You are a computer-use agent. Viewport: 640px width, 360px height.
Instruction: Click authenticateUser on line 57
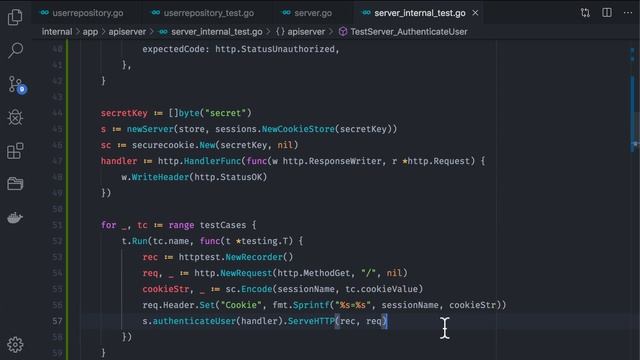tap(194, 321)
